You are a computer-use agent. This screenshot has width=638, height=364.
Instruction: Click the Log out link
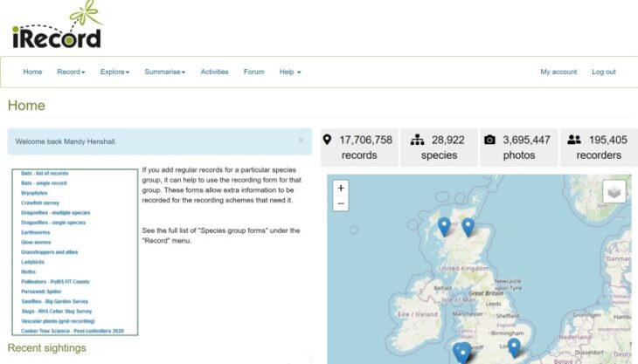pos(604,72)
